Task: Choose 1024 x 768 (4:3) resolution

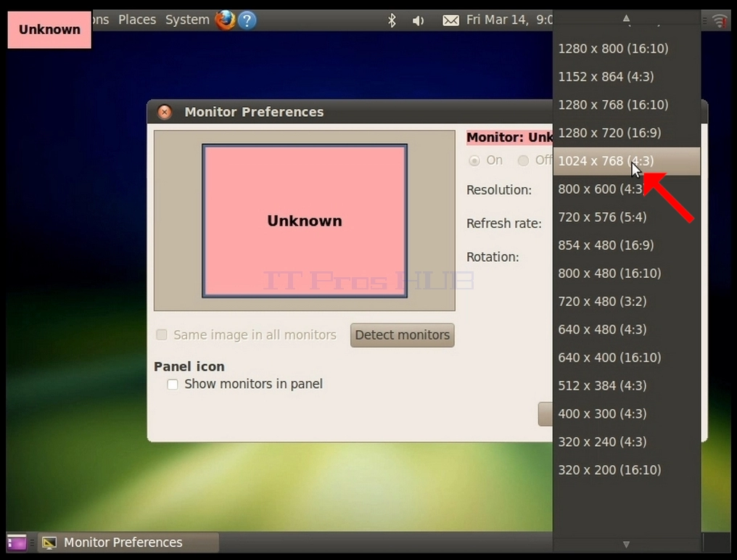Action: coord(627,161)
